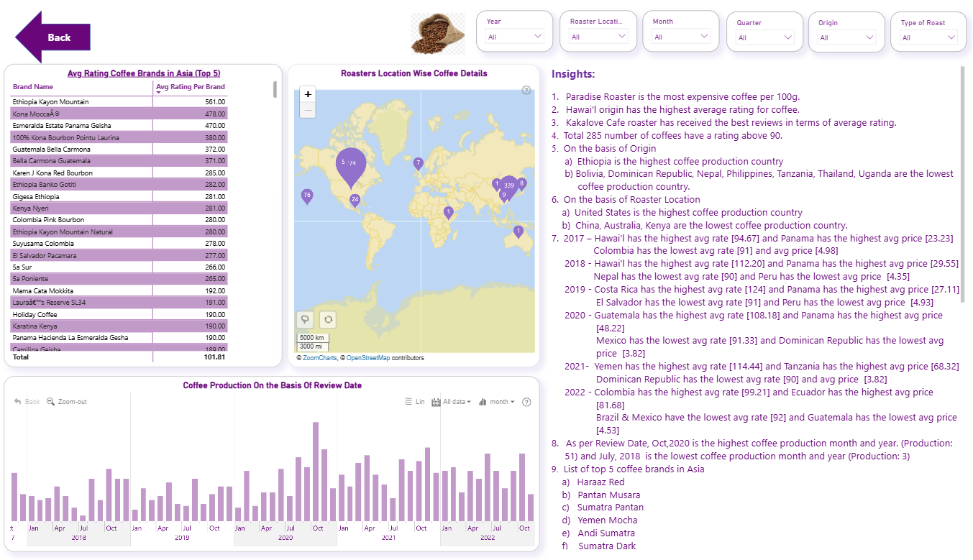Select the Guatemala Bella Carmona row
Image resolution: width=973 pixels, height=560 pixels.
tap(119, 150)
